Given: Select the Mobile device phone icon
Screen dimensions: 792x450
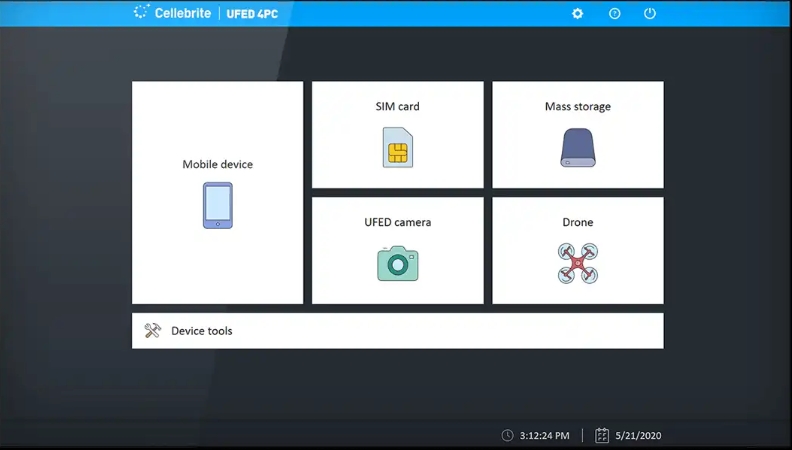Looking at the screenshot, I should coord(218,206).
